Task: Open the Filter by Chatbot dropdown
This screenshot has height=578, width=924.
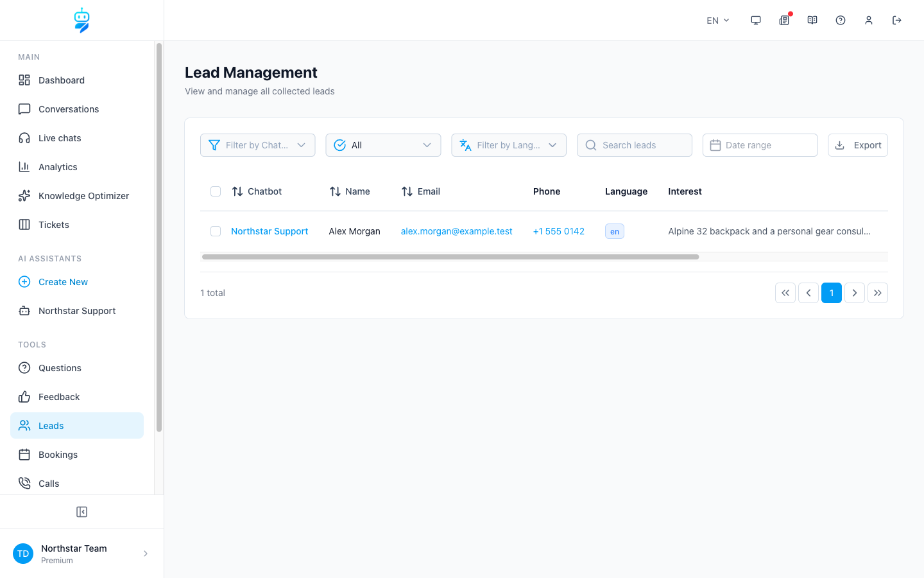Action: (257, 145)
